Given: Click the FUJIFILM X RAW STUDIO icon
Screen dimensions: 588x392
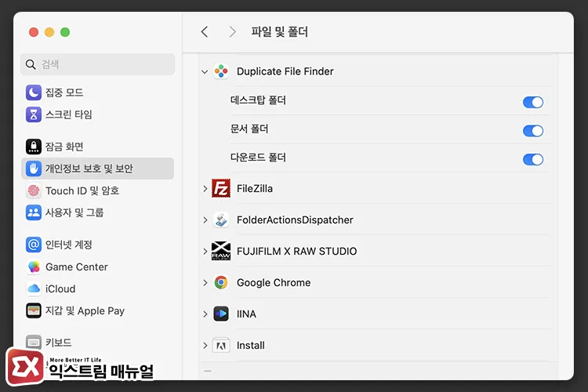Looking at the screenshot, I should [221, 251].
